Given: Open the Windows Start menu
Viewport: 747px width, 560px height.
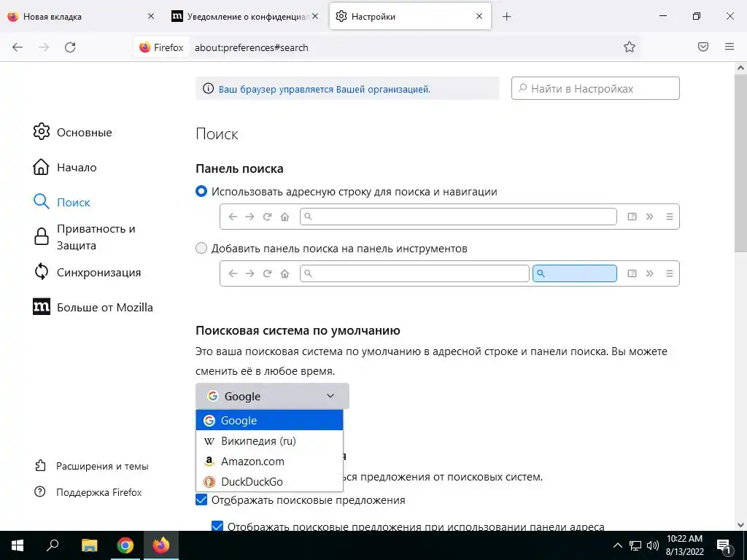Looking at the screenshot, I should (x=18, y=545).
